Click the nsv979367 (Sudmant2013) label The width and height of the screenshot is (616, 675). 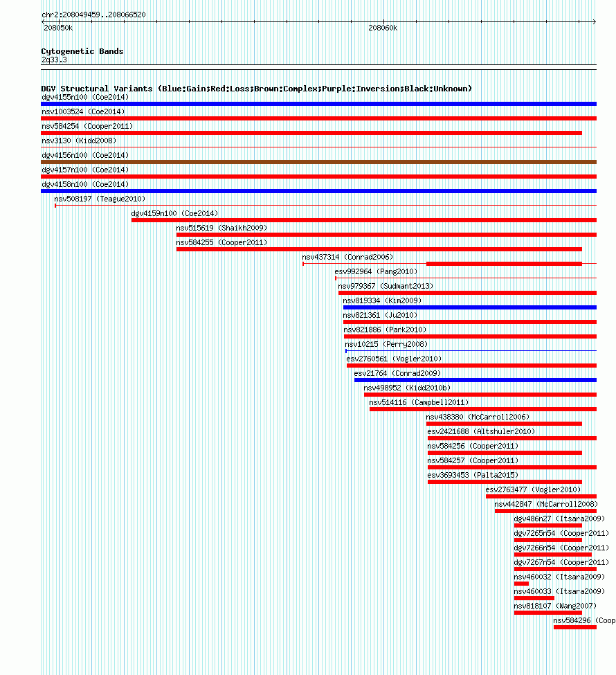click(x=386, y=287)
